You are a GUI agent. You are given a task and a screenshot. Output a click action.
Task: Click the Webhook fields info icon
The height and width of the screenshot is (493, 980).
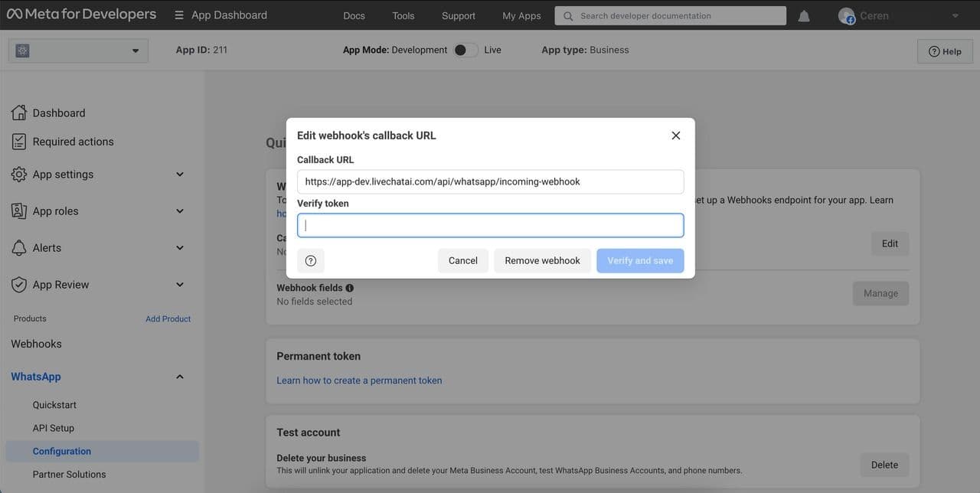350,288
